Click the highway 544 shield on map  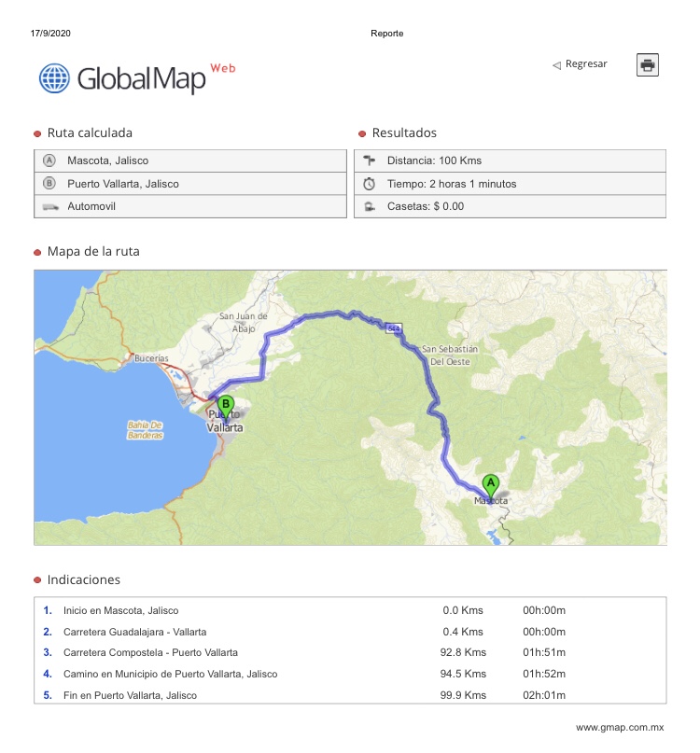pyautogui.click(x=394, y=328)
